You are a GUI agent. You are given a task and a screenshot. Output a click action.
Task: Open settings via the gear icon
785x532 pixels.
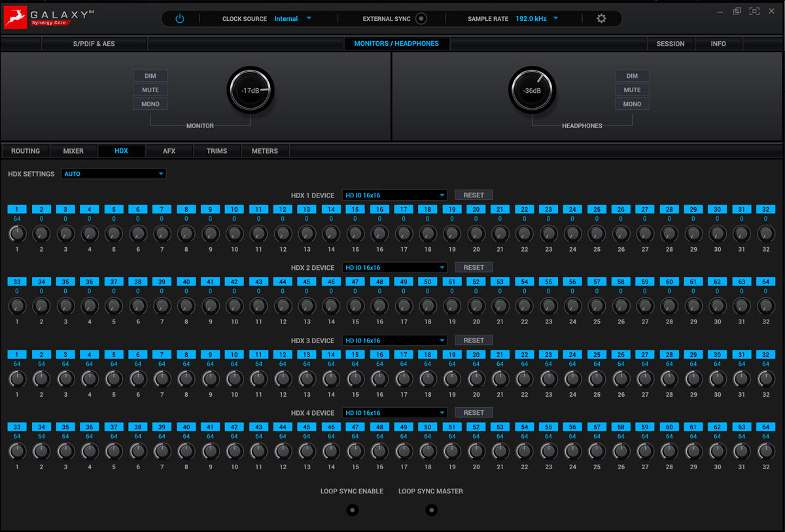tap(601, 19)
